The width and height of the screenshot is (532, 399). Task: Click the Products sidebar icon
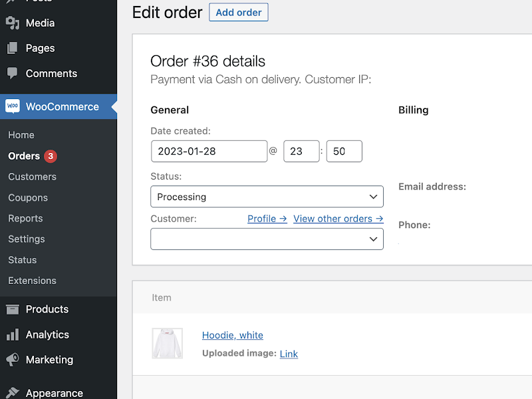click(12, 309)
